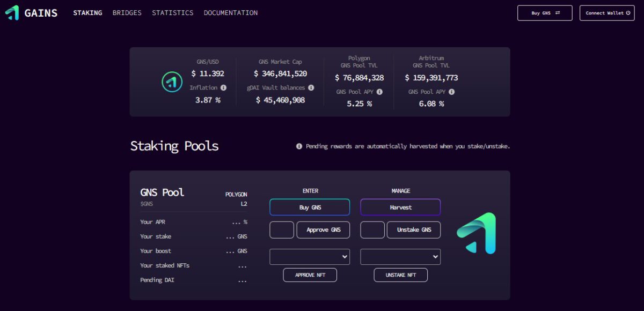Screen dimensions: 644x311
Task: Open the NFT selection dropdown under MANAGE
Action: coord(400,256)
